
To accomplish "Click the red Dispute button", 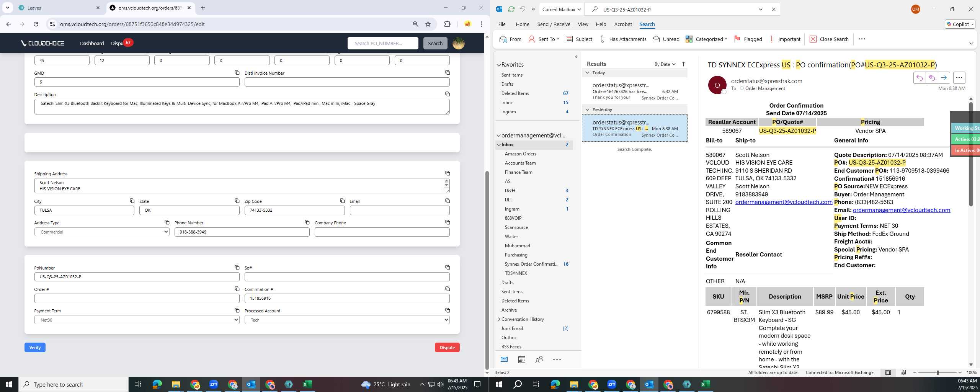I will 447,347.
